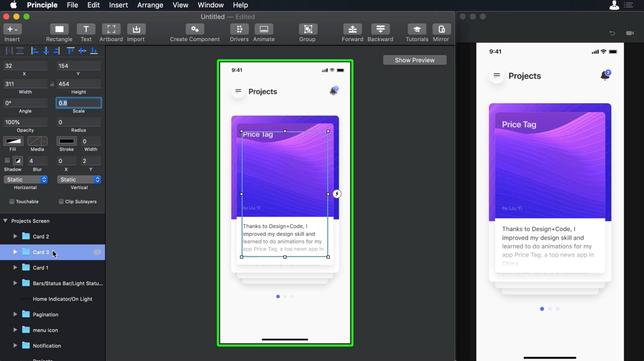Image resolution: width=644 pixels, height=361 pixels.
Task: Align bottom edges icon
Action: [x=94, y=51]
